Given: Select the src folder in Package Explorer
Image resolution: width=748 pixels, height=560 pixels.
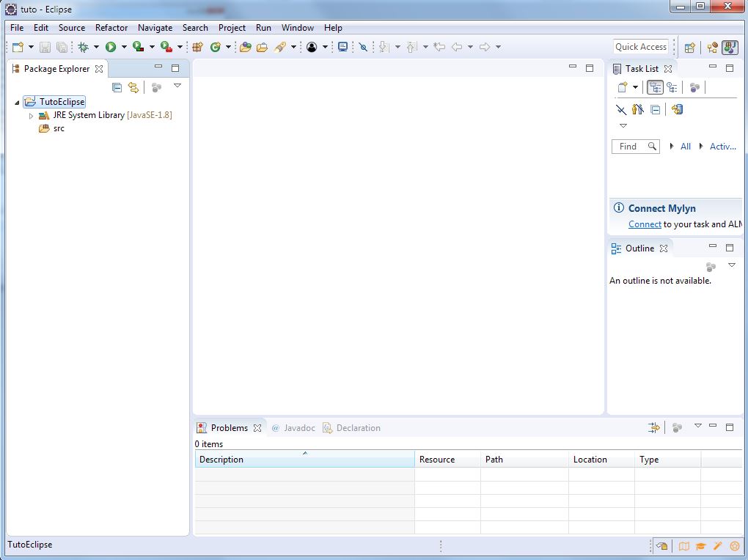Looking at the screenshot, I should pyautogui.click(x=59, y=128).
